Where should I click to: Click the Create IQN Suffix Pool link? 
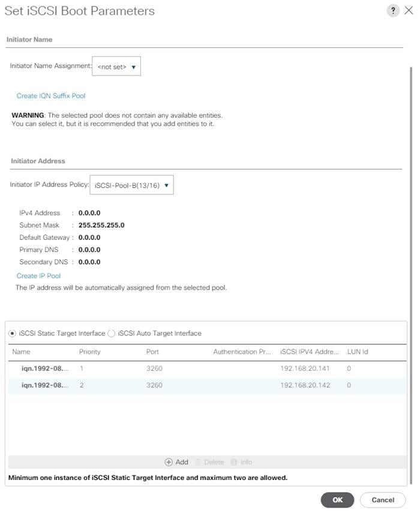[51, 95]
